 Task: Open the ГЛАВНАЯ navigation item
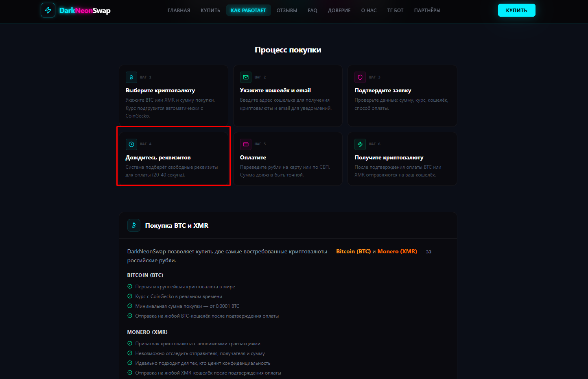click(179, 11)
